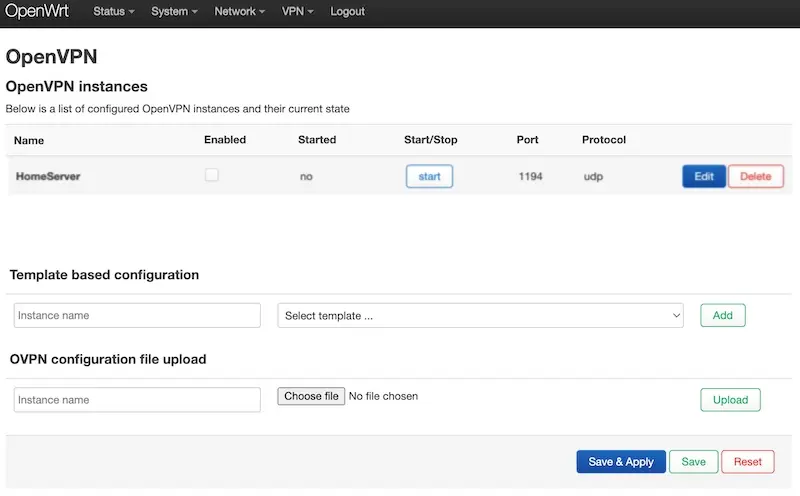Click the green Save button
800x496 pixels.
(x=693, y=461)
